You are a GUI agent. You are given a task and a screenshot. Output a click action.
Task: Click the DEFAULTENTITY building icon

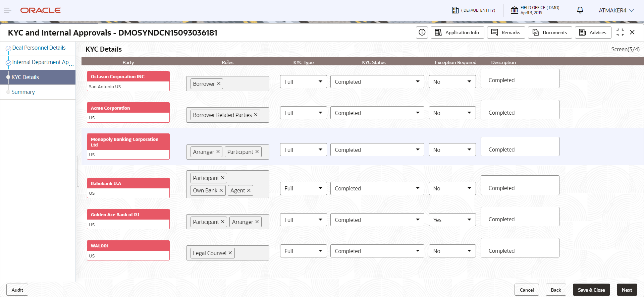pos(455,10)
